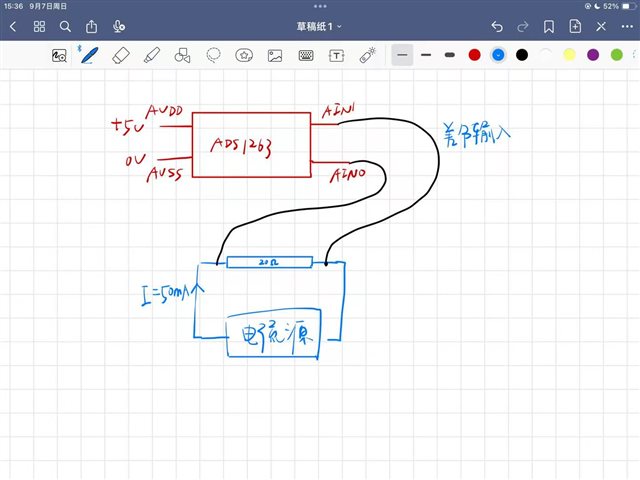The width and height of the screenshot is (640, 480).
Task: Pick the purple pen color
Action: tap(593, 55)
